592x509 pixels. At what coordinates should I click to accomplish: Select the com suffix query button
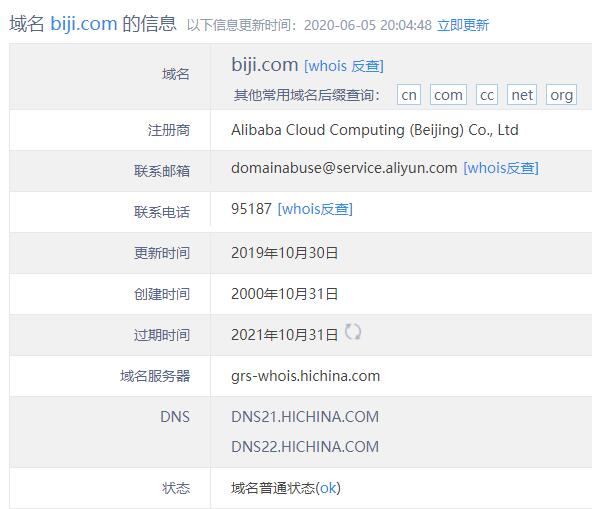448,95
